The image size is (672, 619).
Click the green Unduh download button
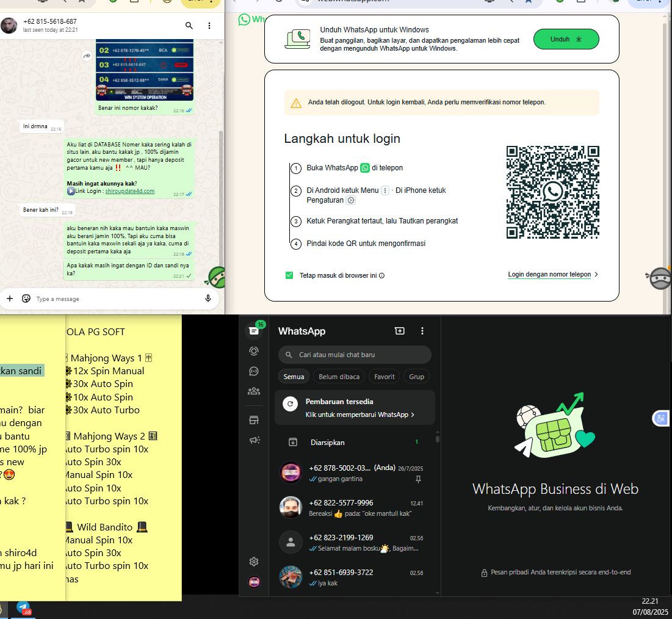[x=566, y=39]
